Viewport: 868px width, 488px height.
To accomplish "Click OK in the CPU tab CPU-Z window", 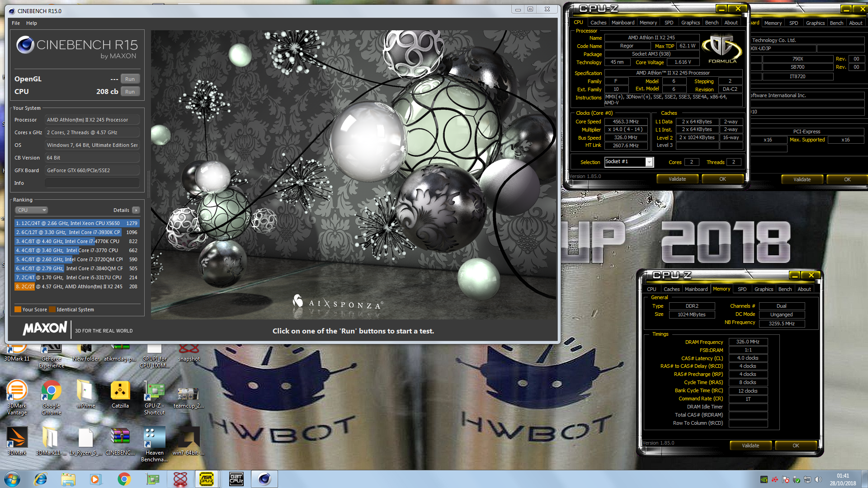I will 722,179.
